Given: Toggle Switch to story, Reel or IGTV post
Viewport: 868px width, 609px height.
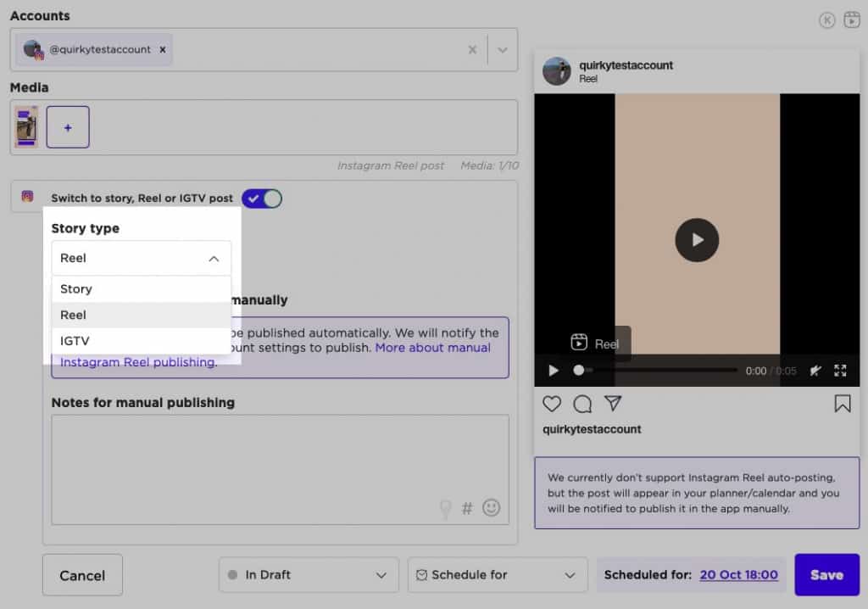Looking at the screenshot, I should (262, 198).
